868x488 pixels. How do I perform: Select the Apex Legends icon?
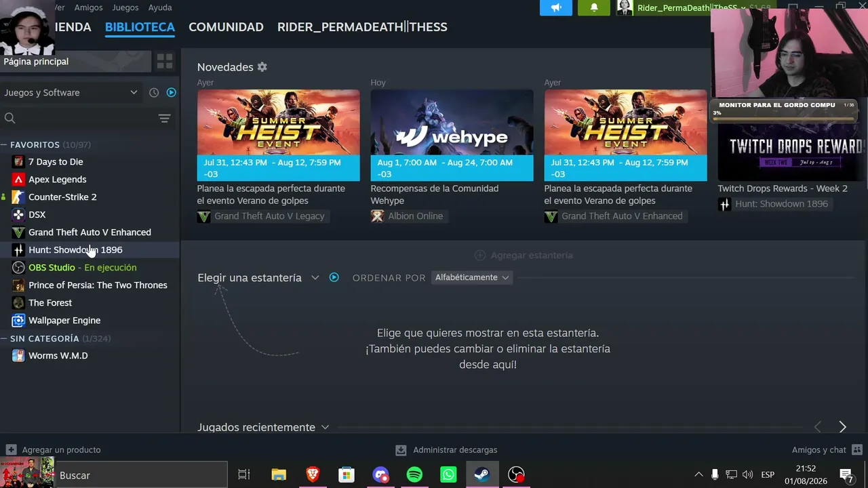click(18, 180)
